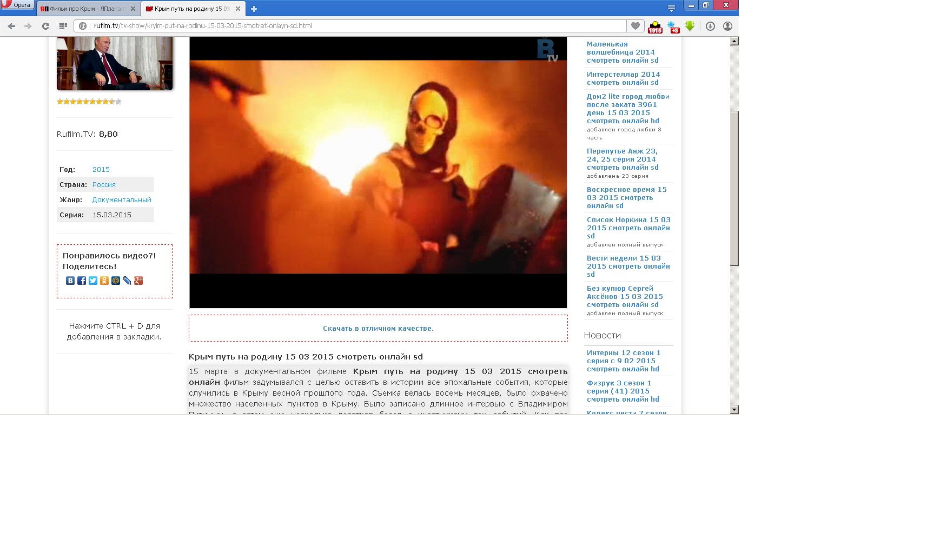Open the genre link 'Документальный'
Screen dimensions: 940x560
[122, 199]
